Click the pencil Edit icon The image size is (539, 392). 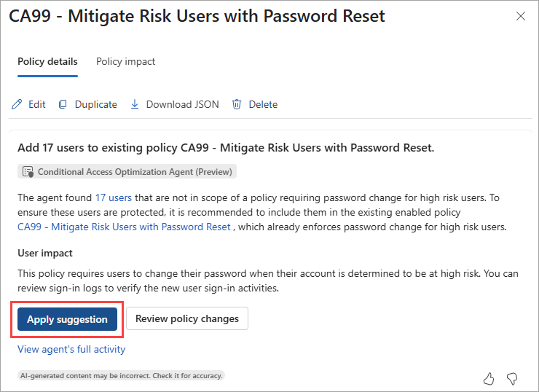tap(17, 104)
